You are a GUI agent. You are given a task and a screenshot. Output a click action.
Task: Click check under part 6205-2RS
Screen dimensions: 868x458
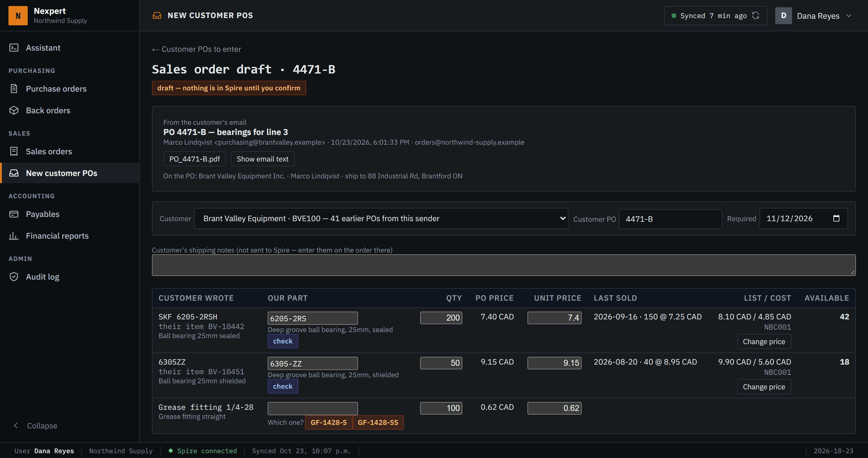tap(283, 341)
